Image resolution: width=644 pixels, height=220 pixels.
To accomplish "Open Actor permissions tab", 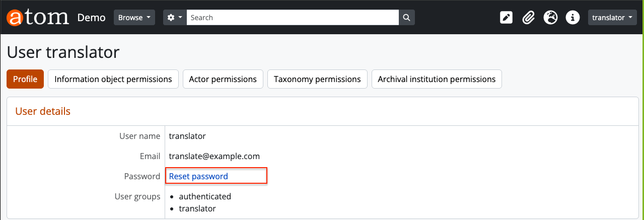I will click(x=223, y=79).
